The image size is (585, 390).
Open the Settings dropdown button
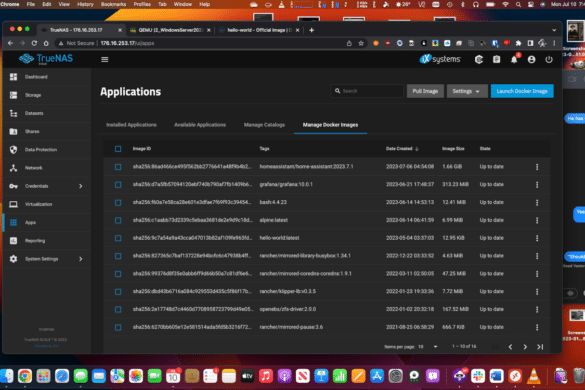pos(467,91)
